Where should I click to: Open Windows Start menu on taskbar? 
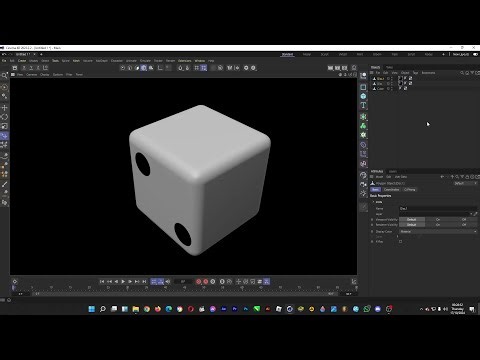click(x=92, y=309)
